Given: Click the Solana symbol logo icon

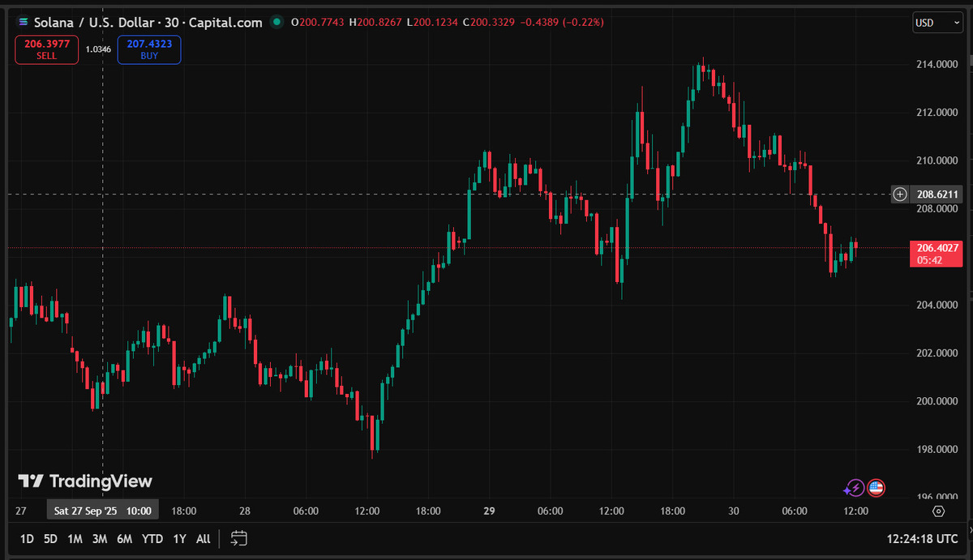Looking at the screenshot, I should 23,23.
